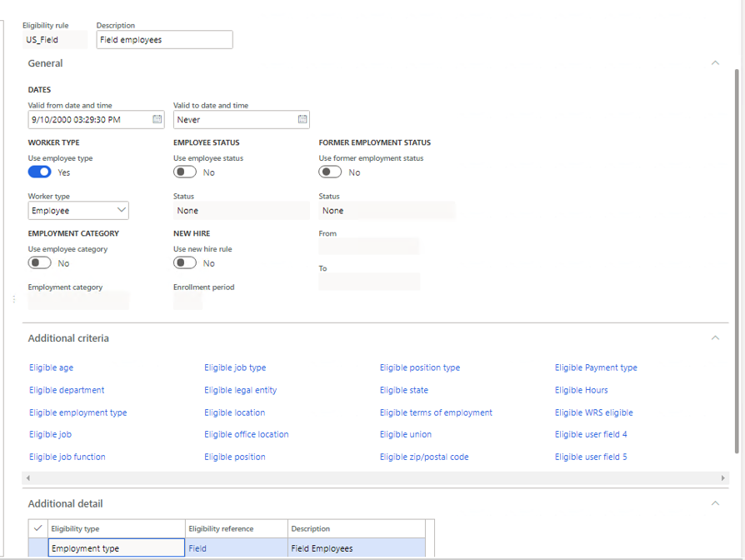Open the calendar picker for Valid from date
This screenshot has height=560, width=745.
(x=157, y=119)
